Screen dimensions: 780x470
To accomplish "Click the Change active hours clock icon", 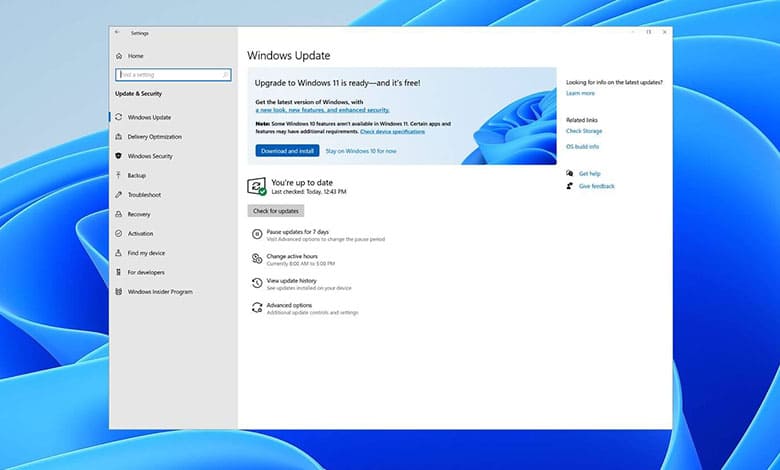I will pyautogui.click(x=257, y=258).
